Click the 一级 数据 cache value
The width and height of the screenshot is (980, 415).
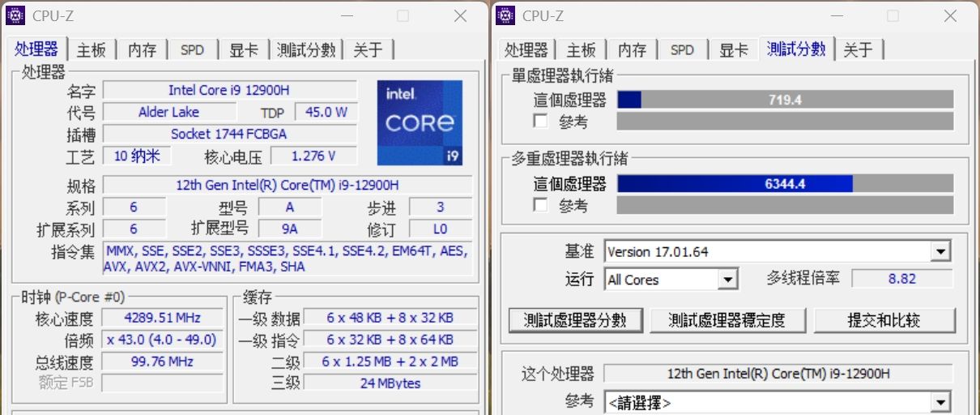[x=390, y=318]
